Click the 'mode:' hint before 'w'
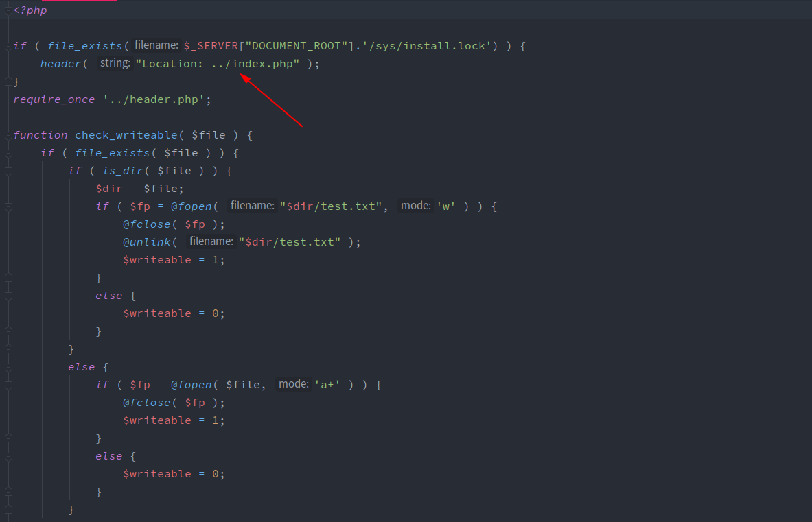The width and height of the screenshot is (812, 522). pyautogui.click(x=415, y=206)
